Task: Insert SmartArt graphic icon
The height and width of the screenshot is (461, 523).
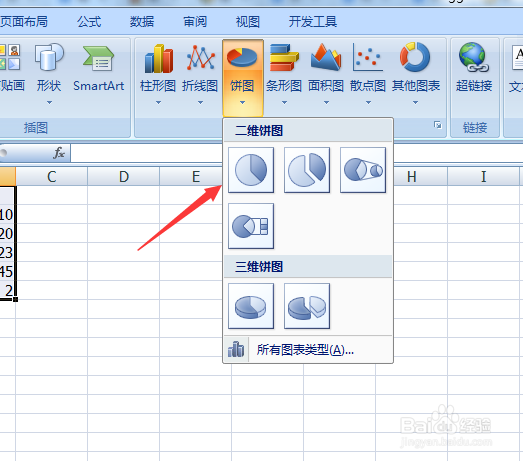Action: pos(98,58)
